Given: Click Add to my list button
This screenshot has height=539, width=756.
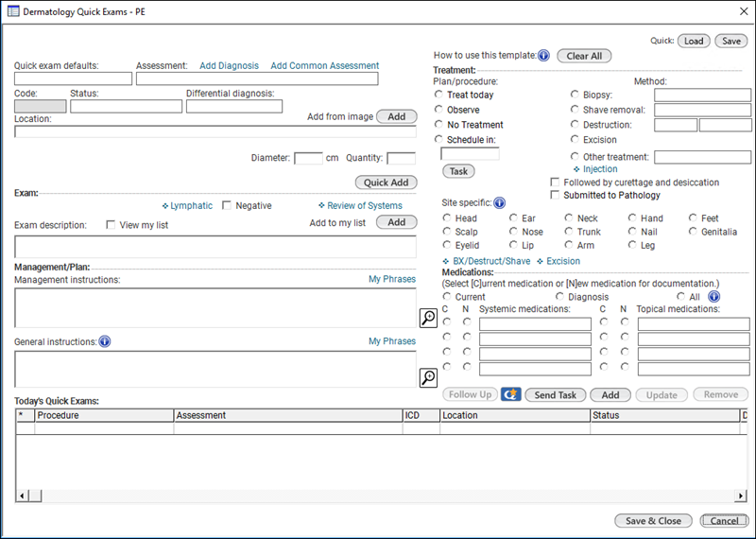Looking at the screenshot, I should tap(396, 222).
